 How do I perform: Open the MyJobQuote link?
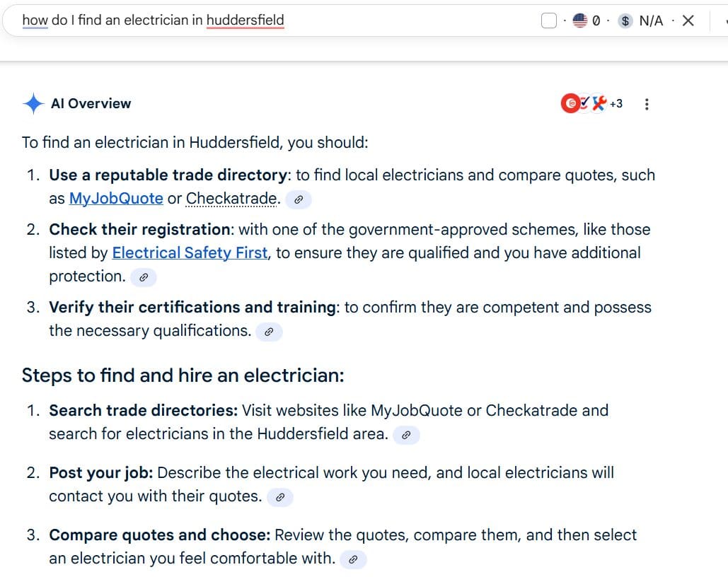pyautogui.click(x=116, y=199)
